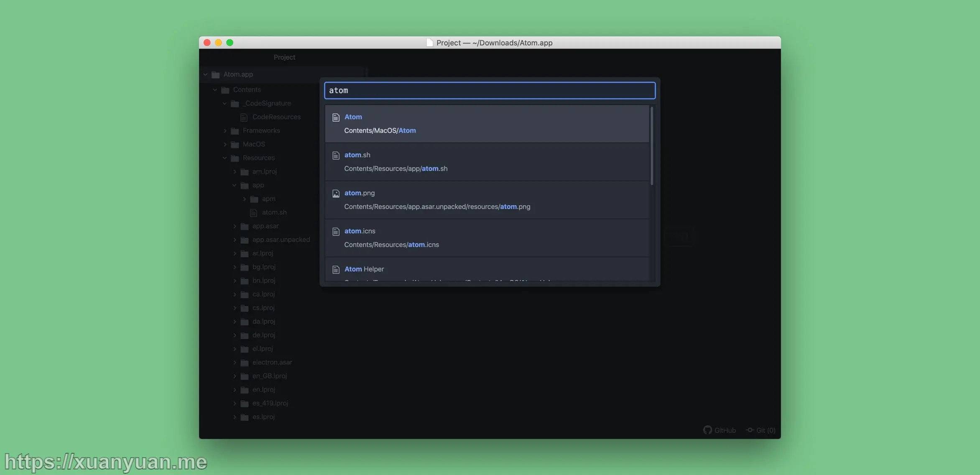Click image icon beside atom.png result
This screenshot has width=980, height=475.
pos(336,194)
